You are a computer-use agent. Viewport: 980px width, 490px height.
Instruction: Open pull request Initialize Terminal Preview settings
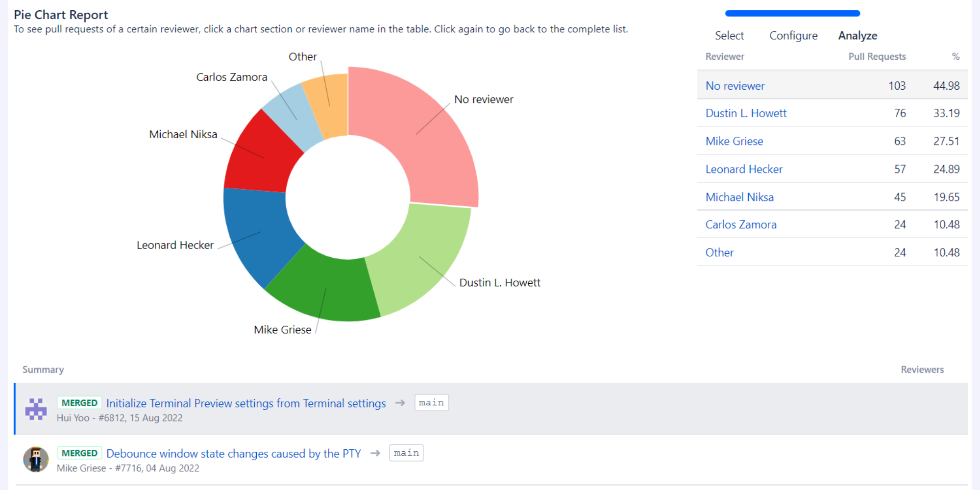246,403
